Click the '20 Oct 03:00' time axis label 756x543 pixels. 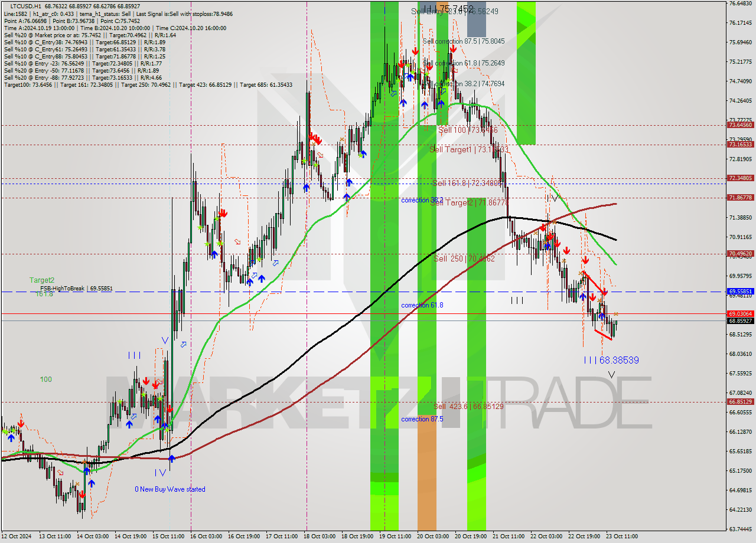point(433,537)
